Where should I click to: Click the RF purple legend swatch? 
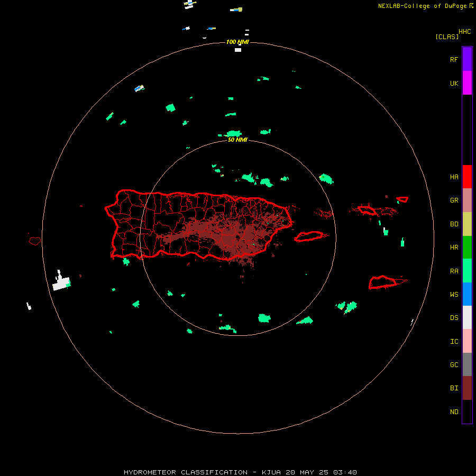tap(467, 59)
